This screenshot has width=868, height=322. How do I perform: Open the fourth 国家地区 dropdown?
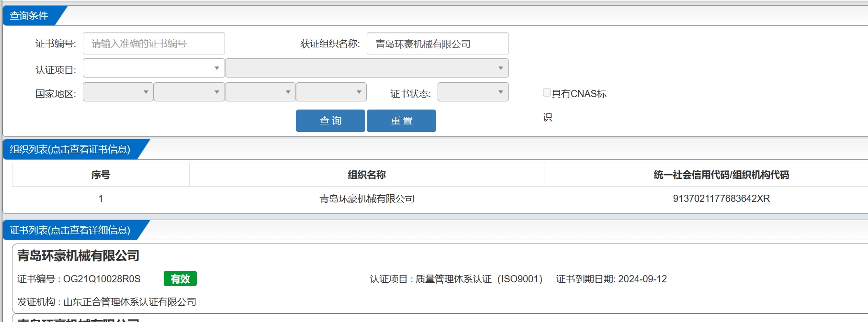[331, 92]
